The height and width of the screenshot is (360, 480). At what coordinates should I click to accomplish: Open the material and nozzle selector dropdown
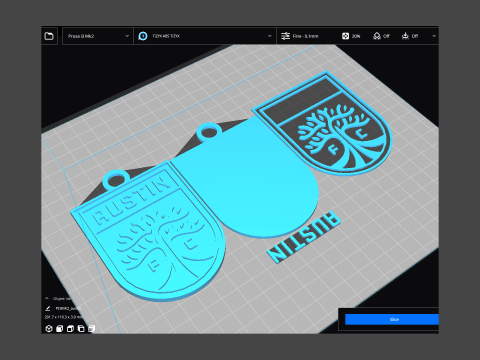click(x=205, y=36)
